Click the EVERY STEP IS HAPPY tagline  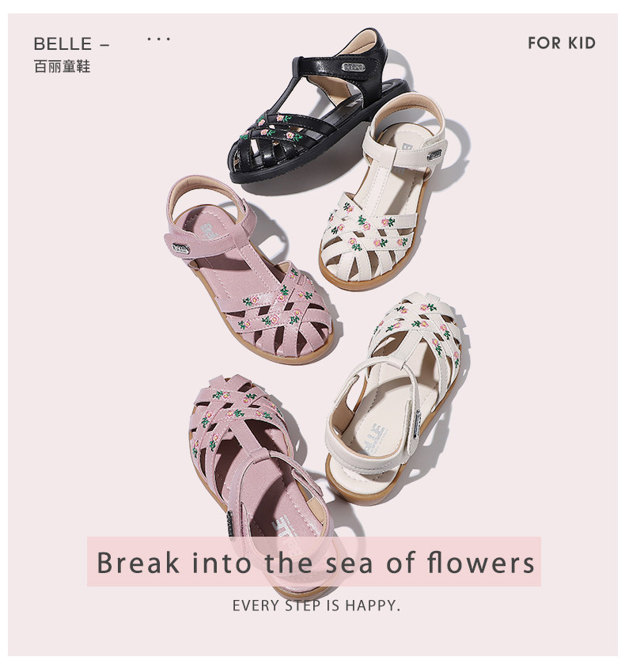coord(316,606)
